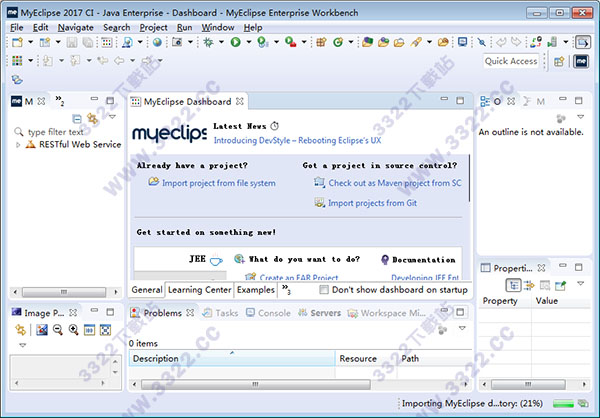Click Show Advanced Properties icon
Image resolution: width=600 pixels, height=418 pixels.
[x=529, y=285]
